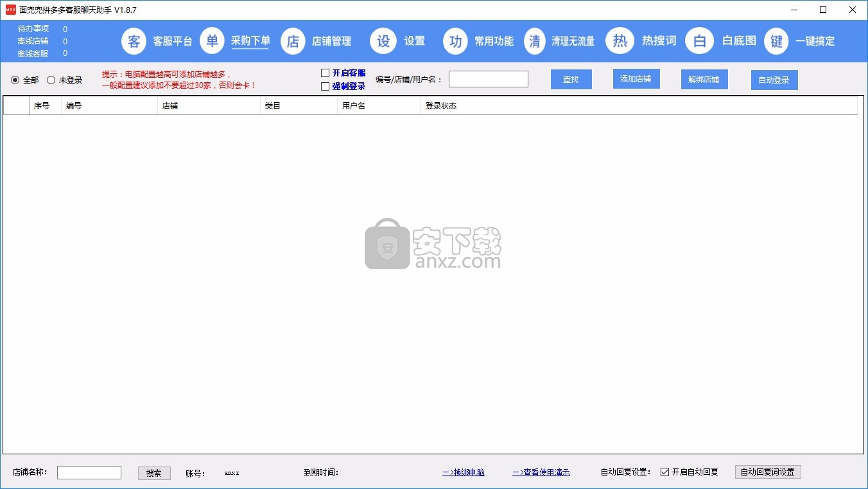This screenshot has height=489, width=868.
Task: Click the 到期时间 label
Action: coord(321,473)
